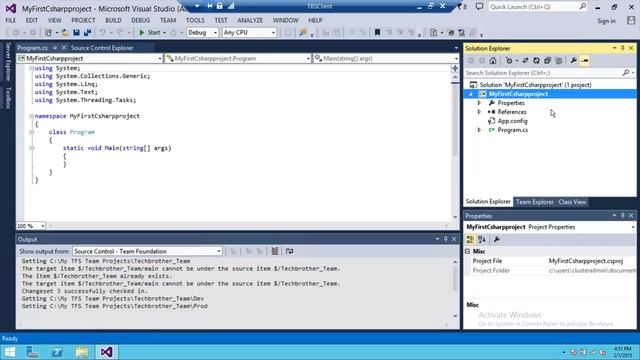Open PowerShell from the taskbar
The image size is (640, 360).
[58, 352]
